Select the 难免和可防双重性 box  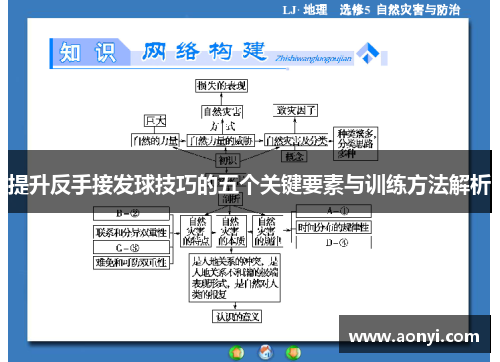click(131, 263)
